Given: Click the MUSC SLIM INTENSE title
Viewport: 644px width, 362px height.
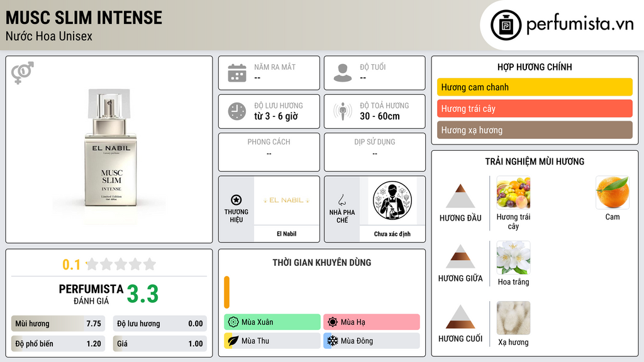Looking at the screenshot, I should 84,18.
